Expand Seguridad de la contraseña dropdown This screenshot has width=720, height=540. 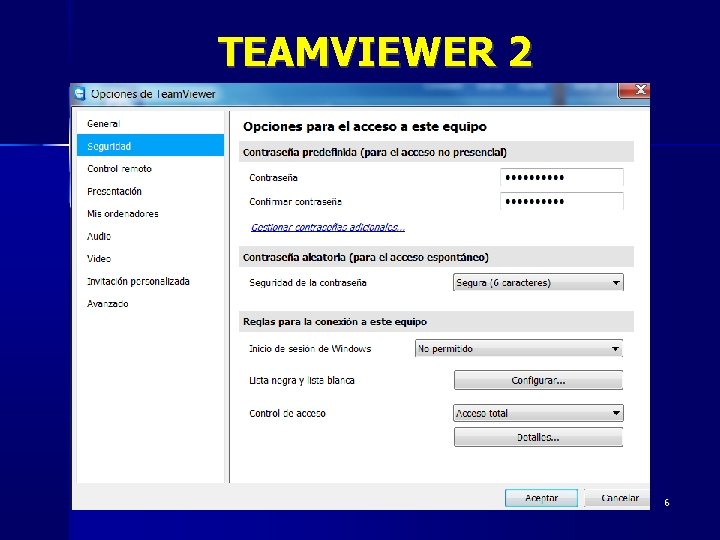click(x=538, y=282)
